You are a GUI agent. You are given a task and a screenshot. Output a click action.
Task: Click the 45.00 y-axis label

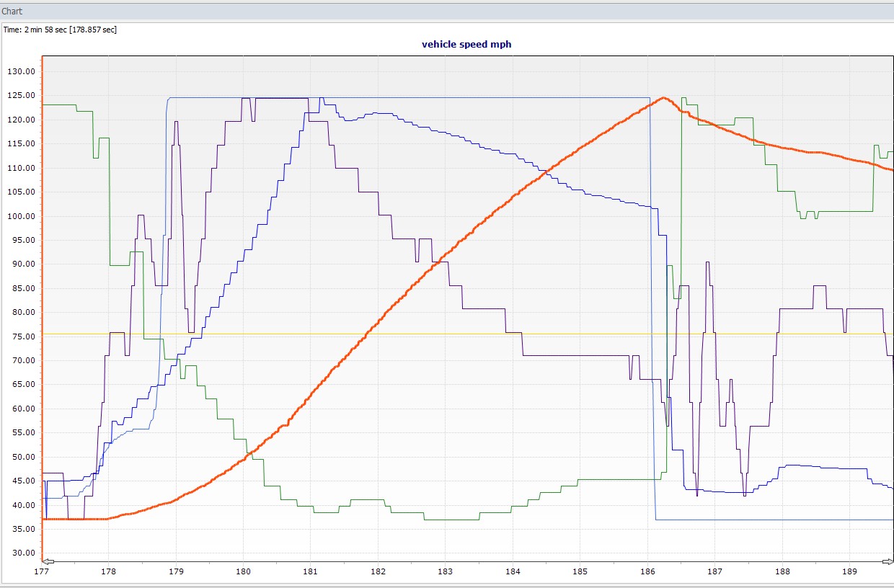click(x=24, y=481)
